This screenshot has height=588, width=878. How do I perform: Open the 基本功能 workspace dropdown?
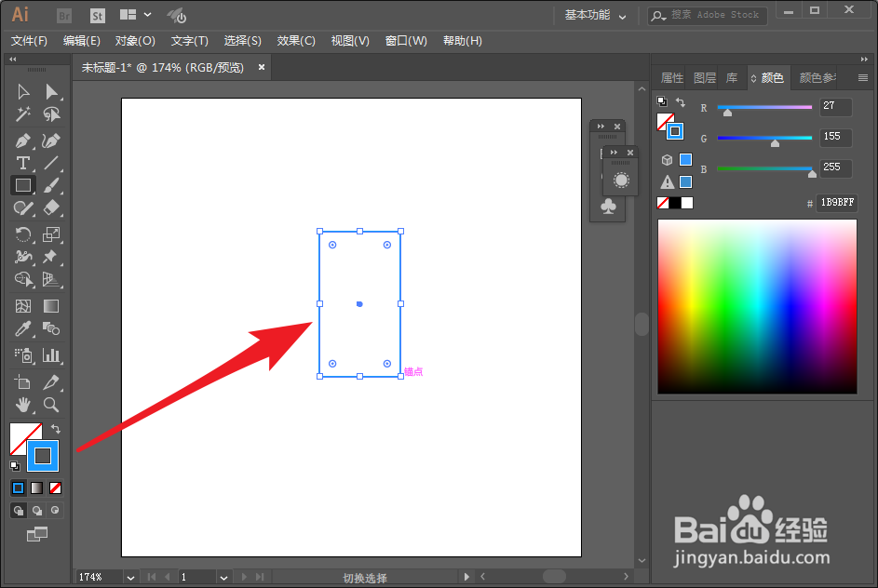pos(595,16)
